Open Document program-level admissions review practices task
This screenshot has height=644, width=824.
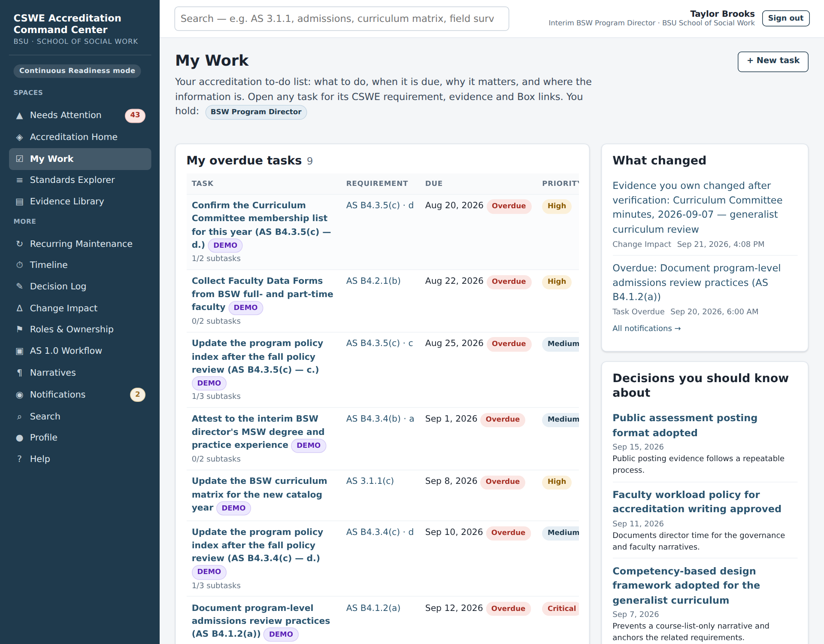pos(261,621)
